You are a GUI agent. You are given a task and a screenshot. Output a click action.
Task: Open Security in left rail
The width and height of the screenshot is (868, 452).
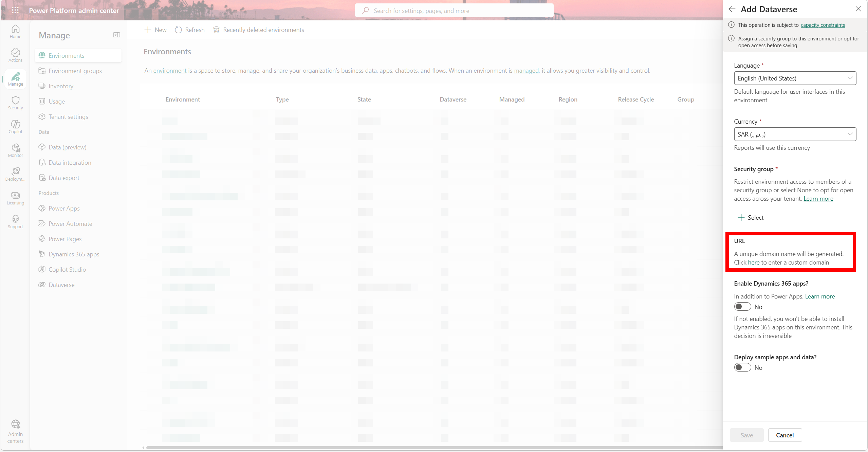(15, 103)
